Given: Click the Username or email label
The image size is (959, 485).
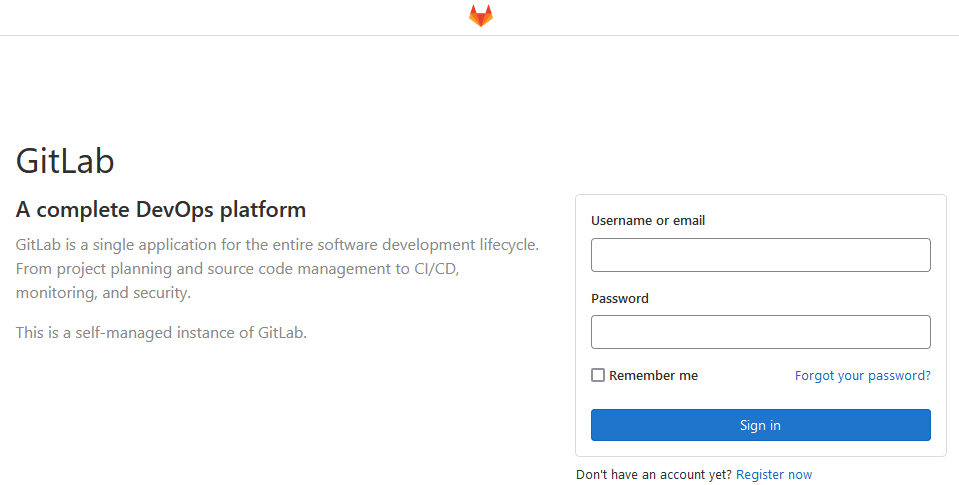Looking at the screenshot, I should click(x=648, y=221).
